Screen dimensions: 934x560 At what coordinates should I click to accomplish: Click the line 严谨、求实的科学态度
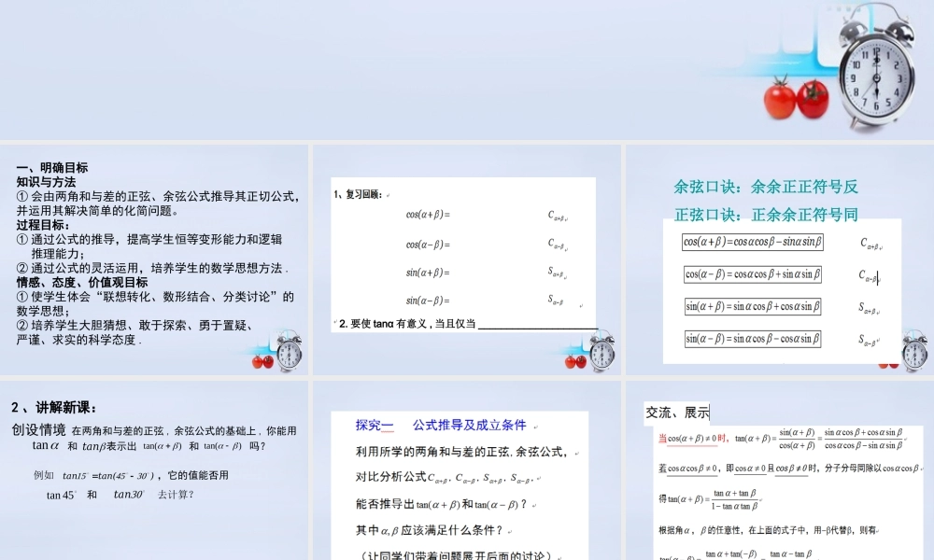coord(78,340)
